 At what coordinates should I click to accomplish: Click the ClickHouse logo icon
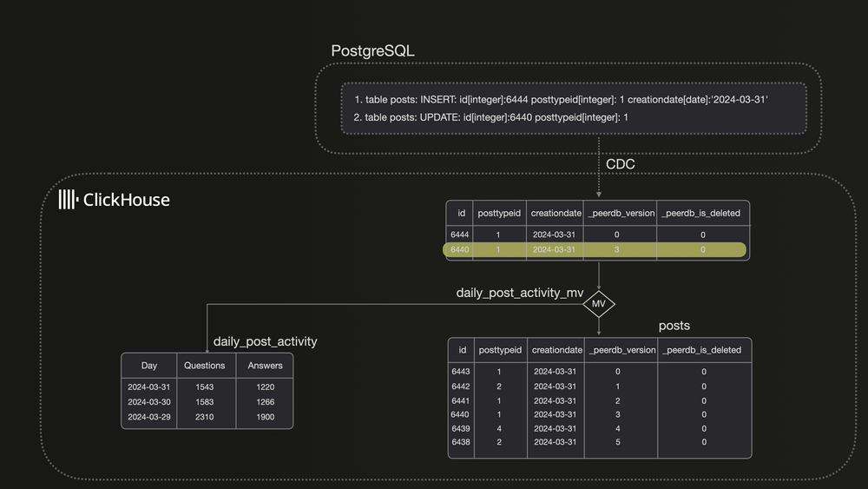click(68, 200)
